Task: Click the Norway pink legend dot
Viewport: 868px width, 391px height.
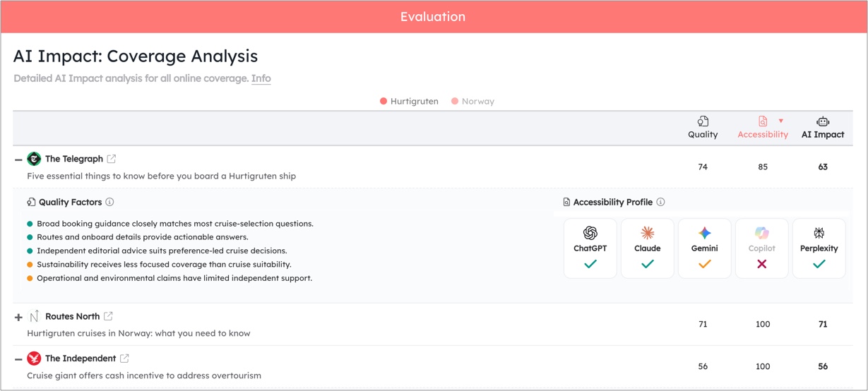Action: pos(455,101)
